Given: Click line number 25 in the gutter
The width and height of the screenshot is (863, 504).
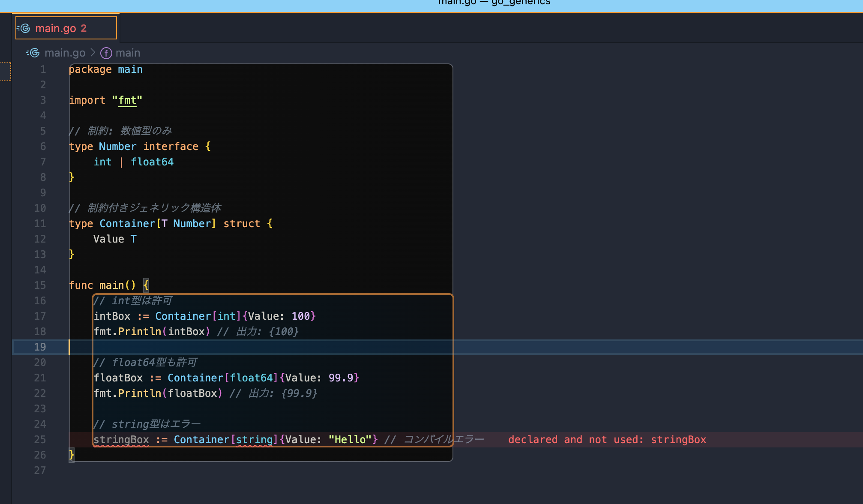Looking at the screenshot, I should point(40,440).
